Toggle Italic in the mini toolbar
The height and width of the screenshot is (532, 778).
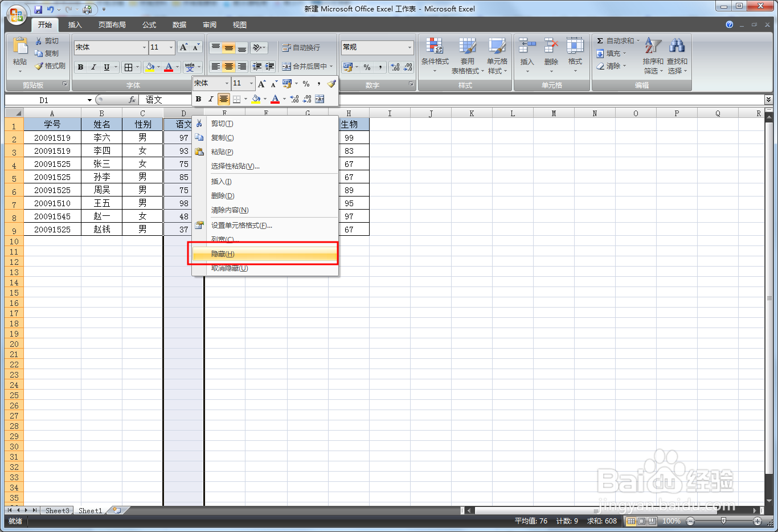coord(211,99)
